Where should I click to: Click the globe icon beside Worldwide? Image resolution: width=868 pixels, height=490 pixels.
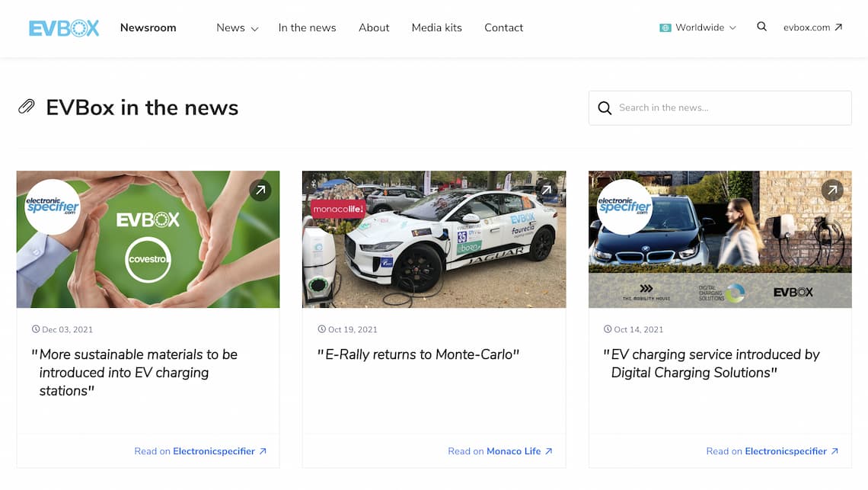[x=665, y=27]
